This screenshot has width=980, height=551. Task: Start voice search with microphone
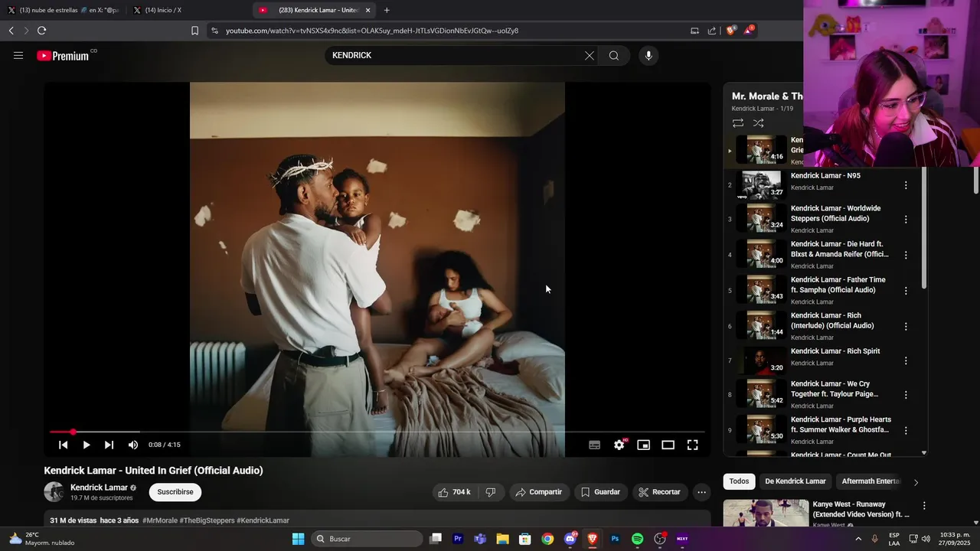[x=648, y=55]
